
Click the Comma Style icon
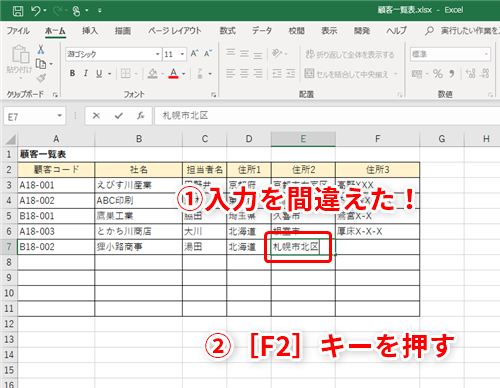click(x=452, y=74)
